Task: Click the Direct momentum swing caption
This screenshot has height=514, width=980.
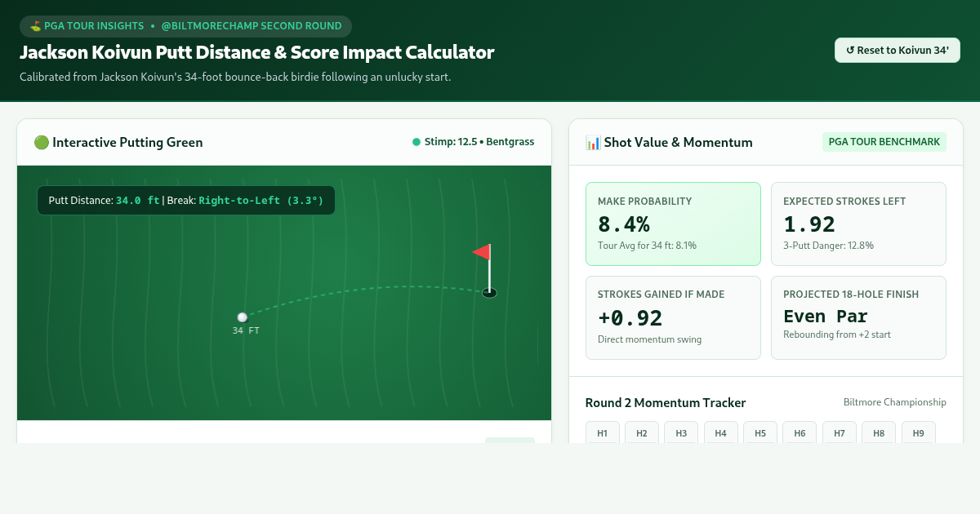Action: [649, 339]
